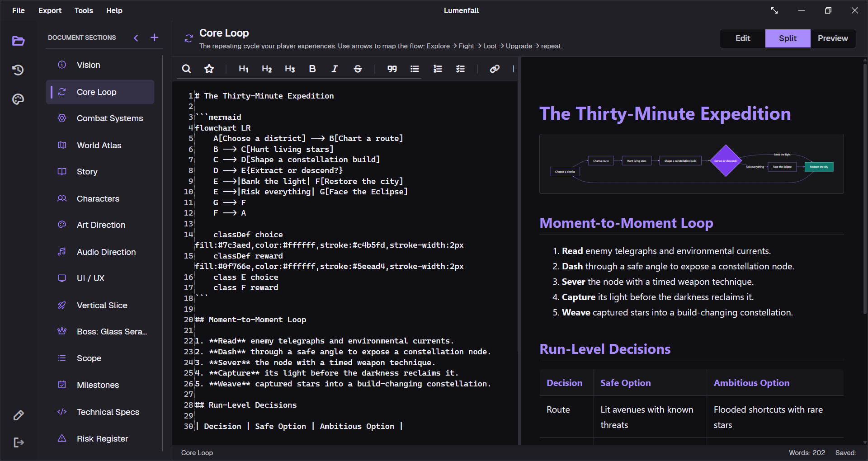Apply Heading 1 formatting
868x461 pixels.
click(x=244, y=69)
